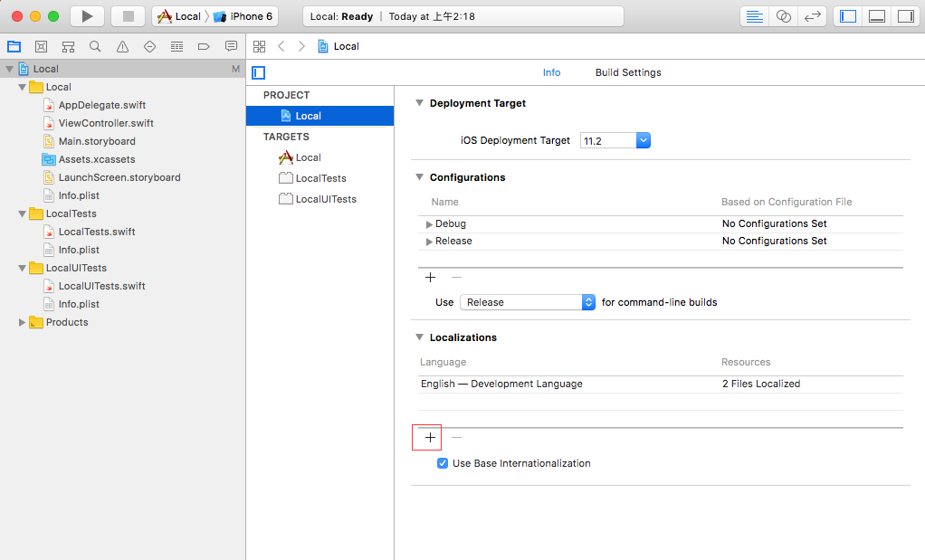Open command-line builds configuration dropdown
The width and height of the screenshot is (925, 560).
(528, 302)
